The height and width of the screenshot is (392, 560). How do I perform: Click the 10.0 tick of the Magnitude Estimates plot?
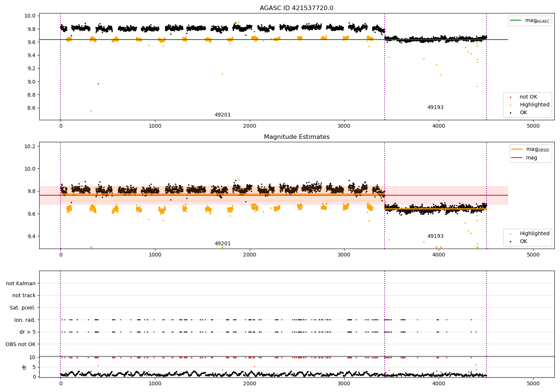(29, 169)
